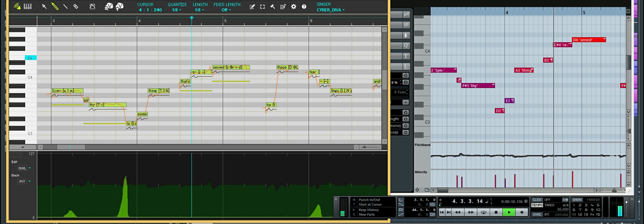Image resolution: width=644 pixels, height=224 pixels.
Task: Click the Pitchbend controller lane label
Action: tap(422, 145)
